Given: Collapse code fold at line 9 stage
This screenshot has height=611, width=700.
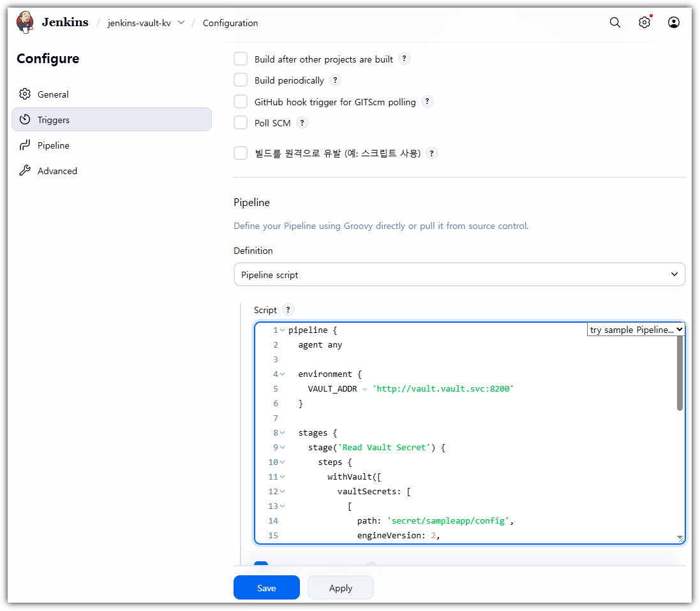Looking at the screenshot, I should tap(282, 448).
